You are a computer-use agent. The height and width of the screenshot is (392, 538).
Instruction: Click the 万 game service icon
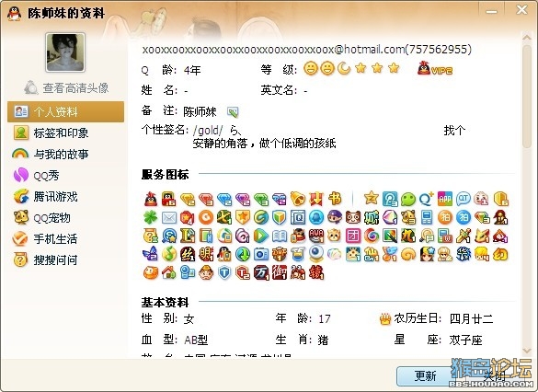coord(261,273)
